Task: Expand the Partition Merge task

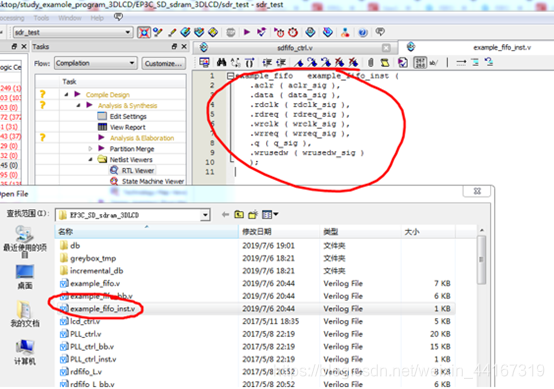Action: tap(90, 149)
